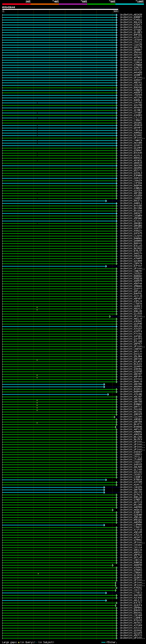This screenshot has height=644, width=146.
Task: Open hit UniRef100_Q7XQQ7
Action: tap(131, 30)
